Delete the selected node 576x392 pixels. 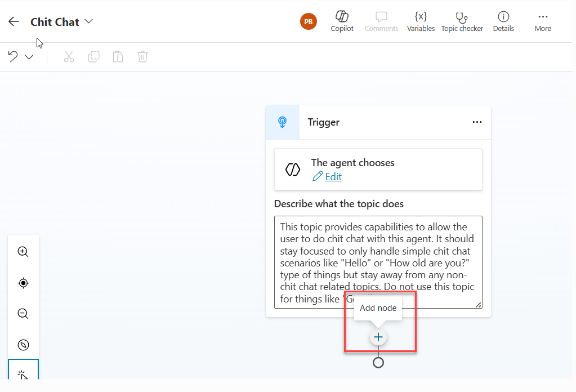click(142, 56)
